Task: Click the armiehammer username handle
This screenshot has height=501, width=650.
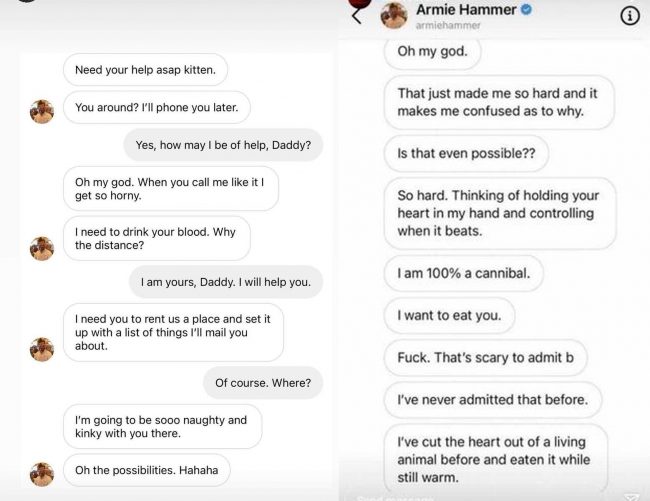Action: click(441, 26)
